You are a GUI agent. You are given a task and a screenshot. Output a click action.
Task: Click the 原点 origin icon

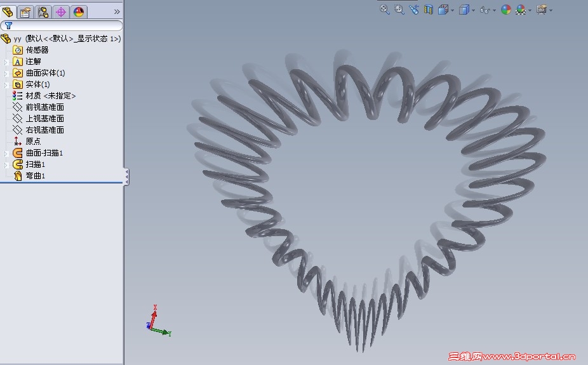click(x=17, y=142)
